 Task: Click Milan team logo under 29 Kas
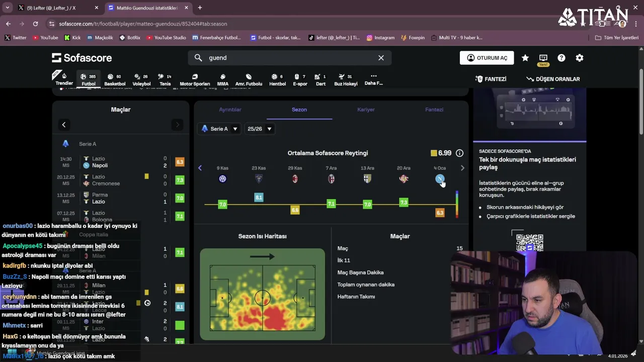click(295, 179)
